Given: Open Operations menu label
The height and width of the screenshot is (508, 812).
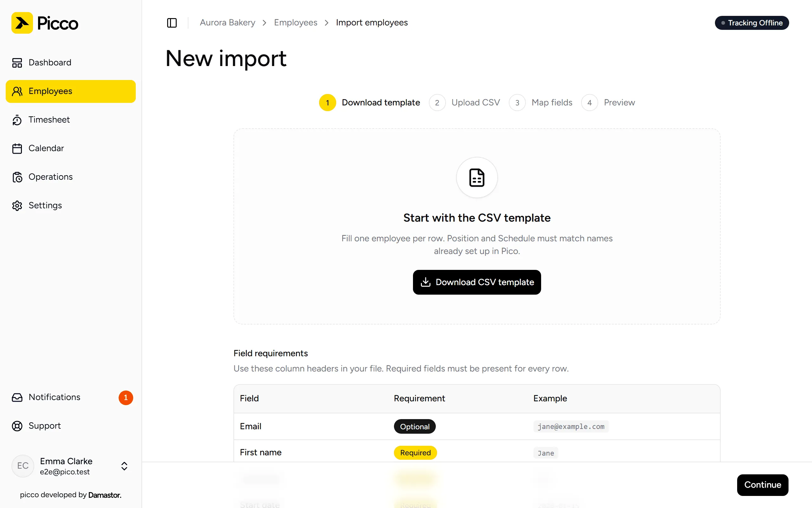Looking at the screenshot, I should (50, 177).
